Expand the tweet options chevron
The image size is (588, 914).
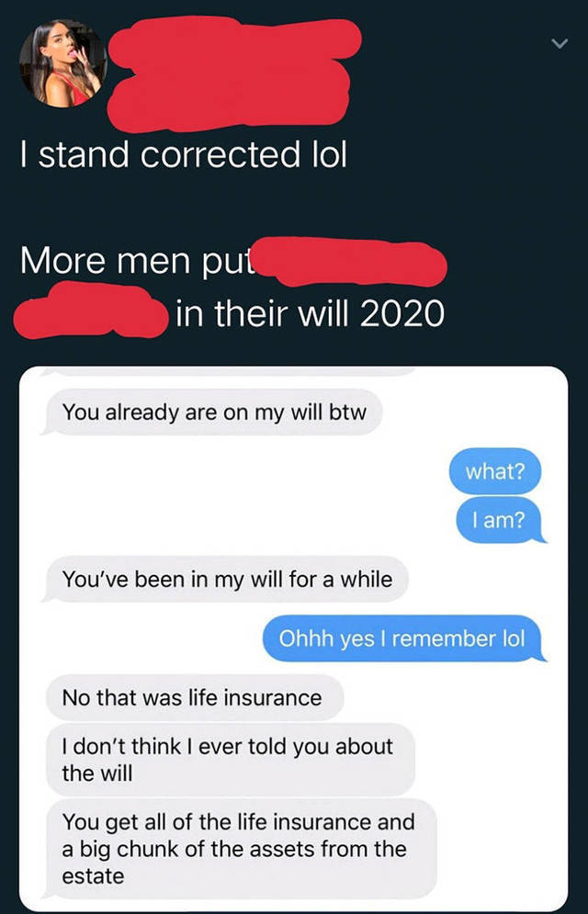560,43
